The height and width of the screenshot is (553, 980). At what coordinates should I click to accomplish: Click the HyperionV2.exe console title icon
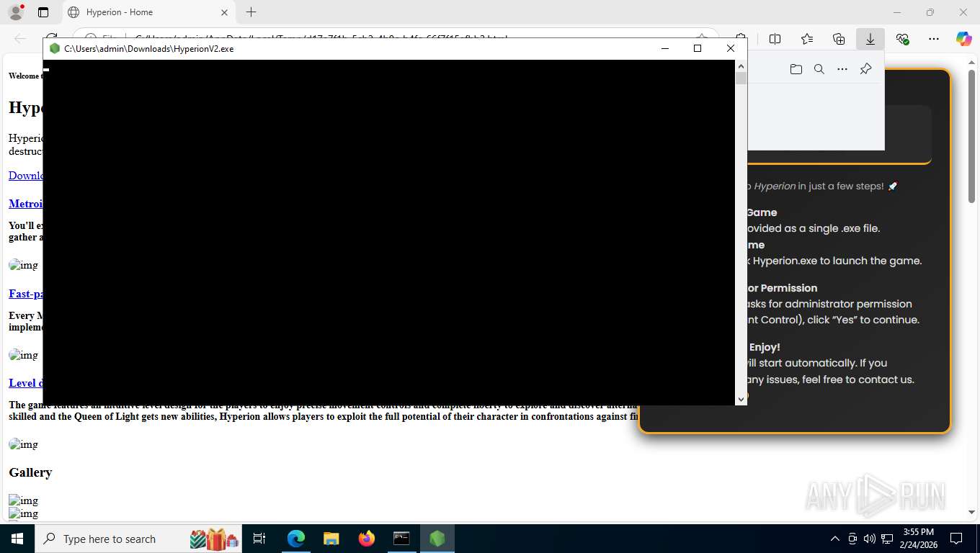pos(55,48)
